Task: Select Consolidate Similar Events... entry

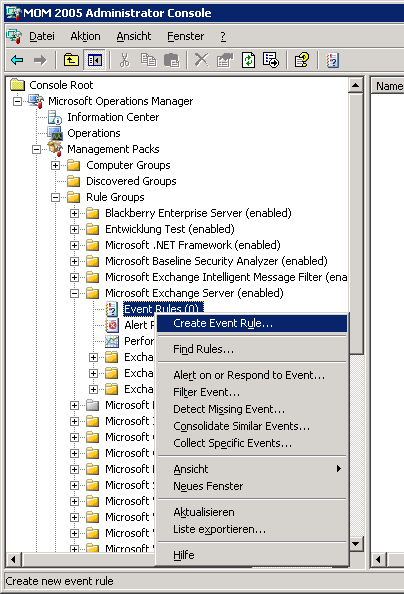Action: (252, 426)
